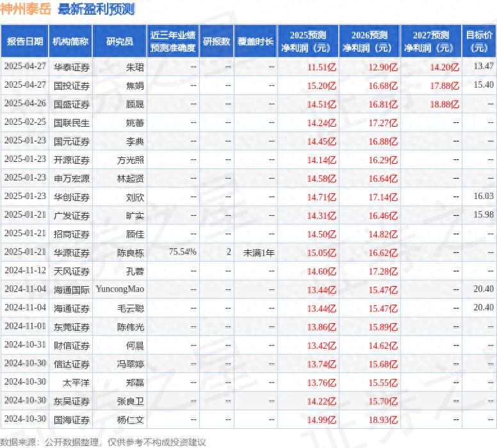This screenshot has width=497, height=448.
Task: Click the 国盛证券 institution name
Action: (71, 104)
